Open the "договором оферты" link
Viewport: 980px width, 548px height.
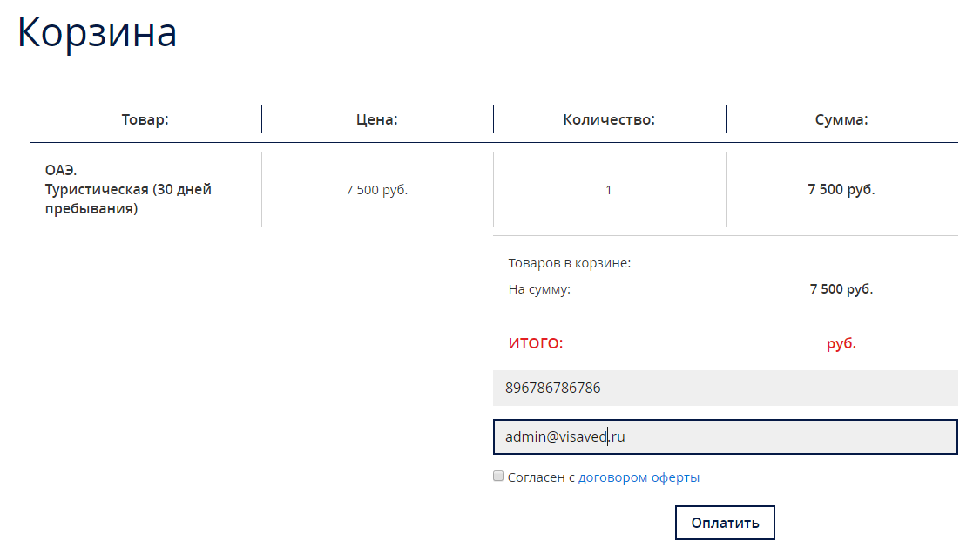coord(639,477)
